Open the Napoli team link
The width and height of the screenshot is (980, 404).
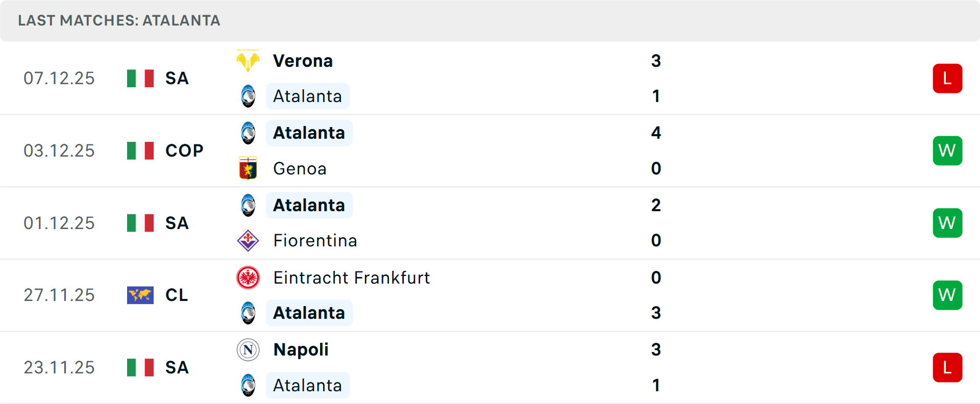pyautogui.click(x=301, y=350)
